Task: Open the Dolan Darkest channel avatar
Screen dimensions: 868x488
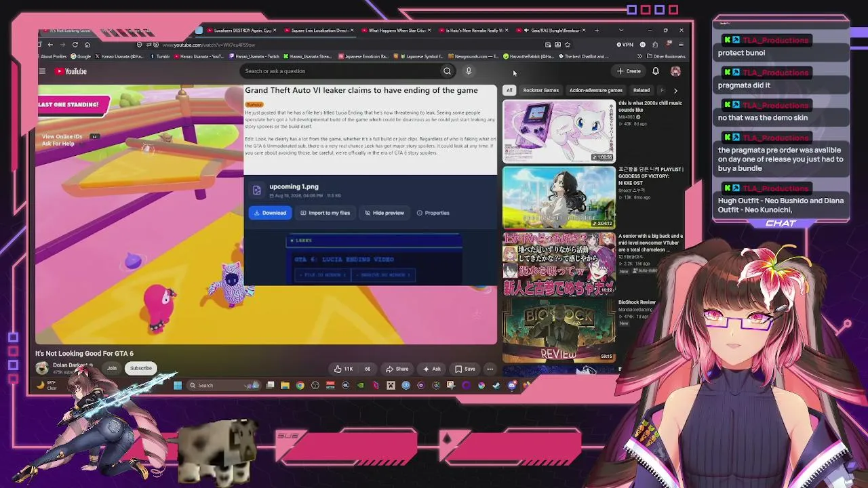Action: point(42,368)
